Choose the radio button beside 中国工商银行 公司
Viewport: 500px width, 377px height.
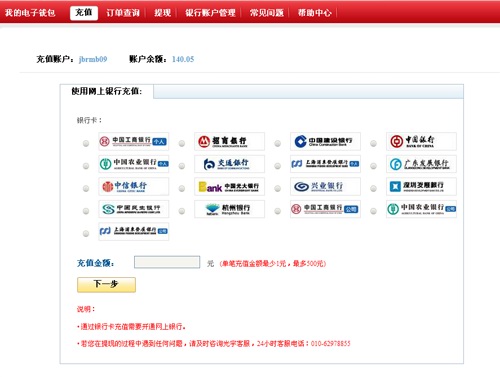click(277, 211)
